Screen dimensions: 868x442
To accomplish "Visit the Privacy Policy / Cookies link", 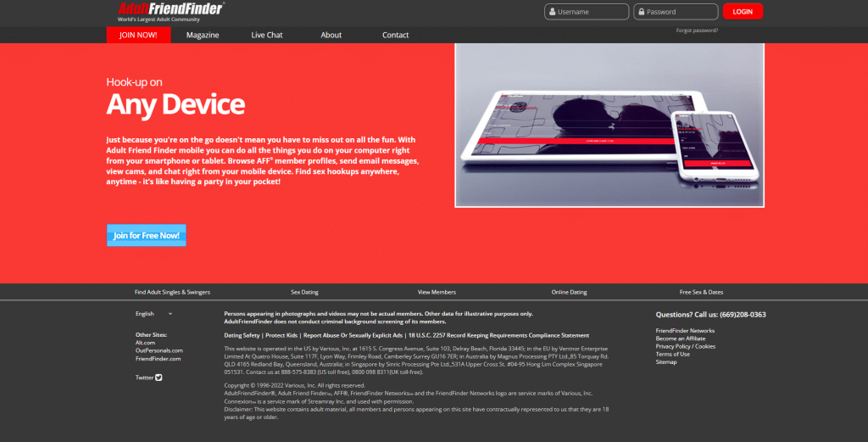I will pos(685,346).
